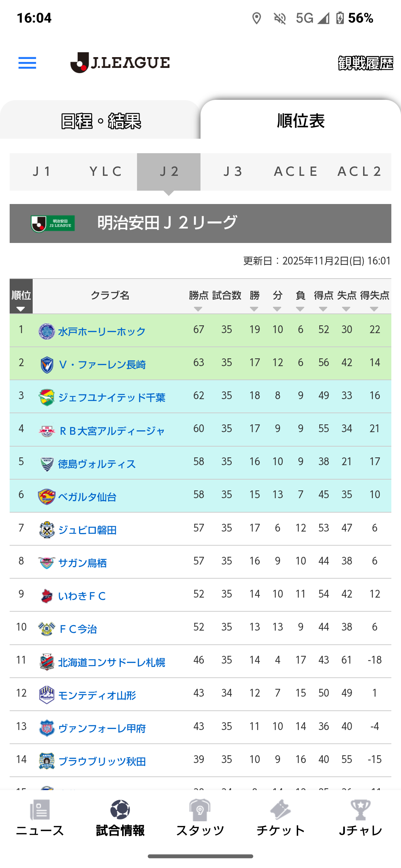Open the hamburger menu

point(27,63)
